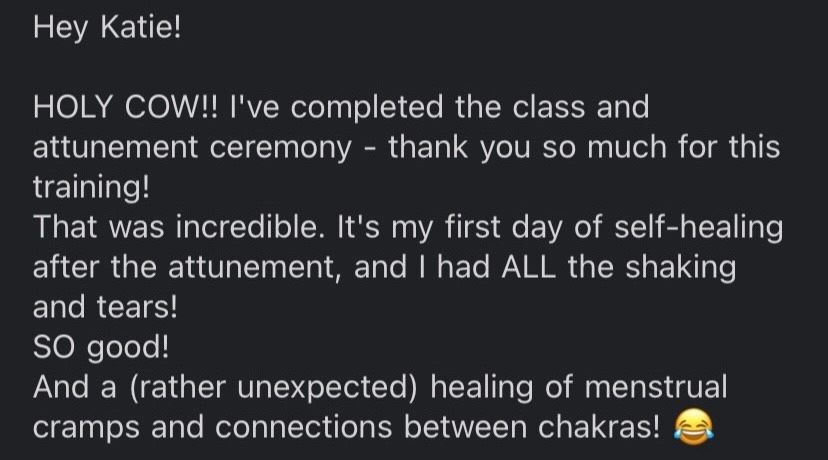This screenshot has height=460, width=828.
Task: Click the word 'completed' in second paragraph
Action: (x=384, y=106)
